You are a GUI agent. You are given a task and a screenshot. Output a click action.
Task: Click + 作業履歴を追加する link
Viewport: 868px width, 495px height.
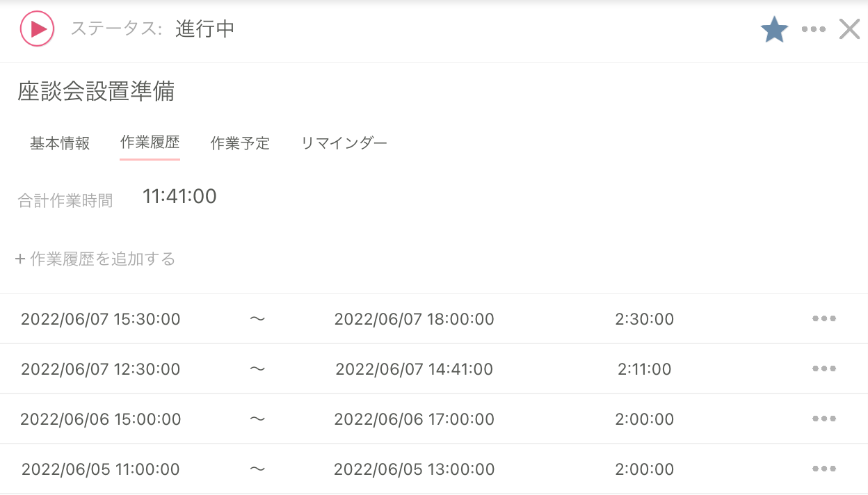95,259
